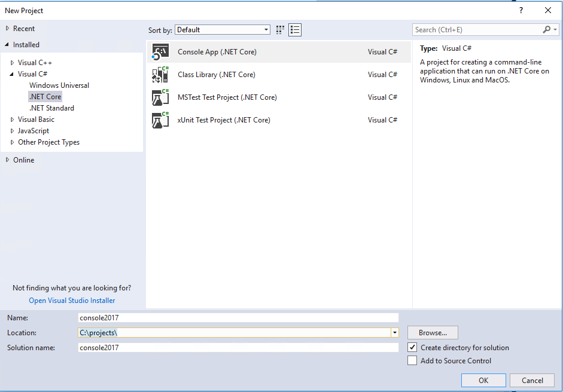Image resolution: width=563 pixels, height=392 pixels.
Task: Select the Console App (.NET Core) template icon
Action: [159, 51]
